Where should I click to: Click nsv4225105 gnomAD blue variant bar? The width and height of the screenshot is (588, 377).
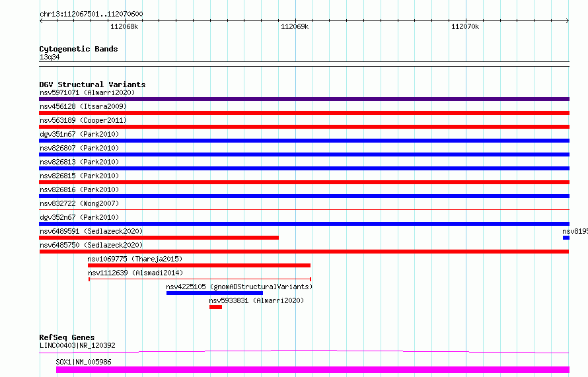click(215, 293)
